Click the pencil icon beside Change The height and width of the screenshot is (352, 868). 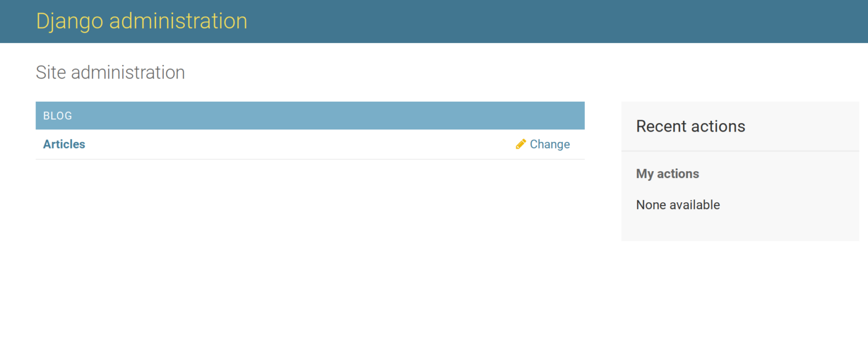pyautogui.click(x=520, y=144)
